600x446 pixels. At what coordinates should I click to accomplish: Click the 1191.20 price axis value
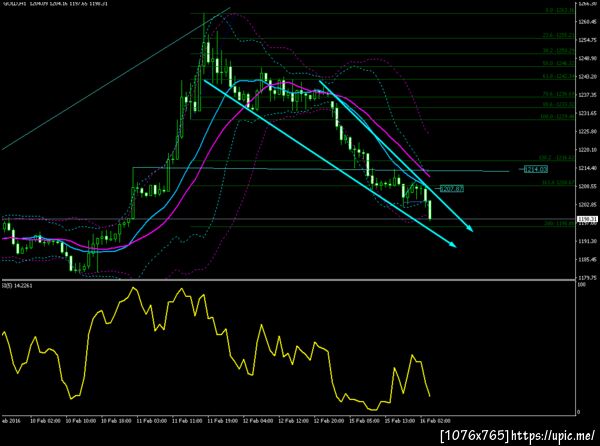[x=589, y=241]
